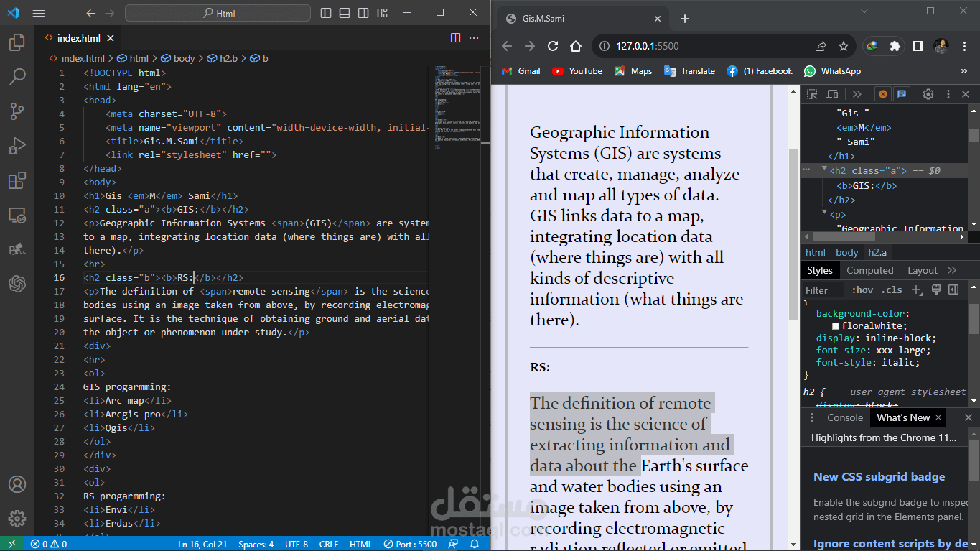Switch to the Computed tab in DevTools

[x=870, y=270]
